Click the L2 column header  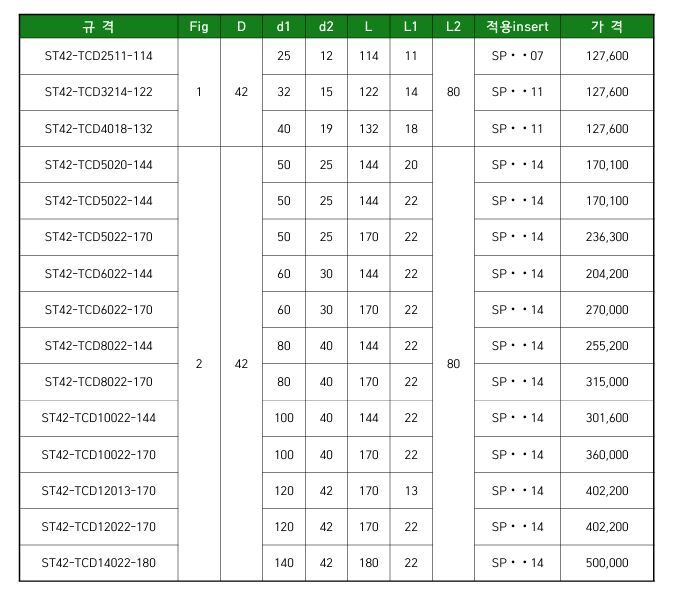click(x=453, y=27)
